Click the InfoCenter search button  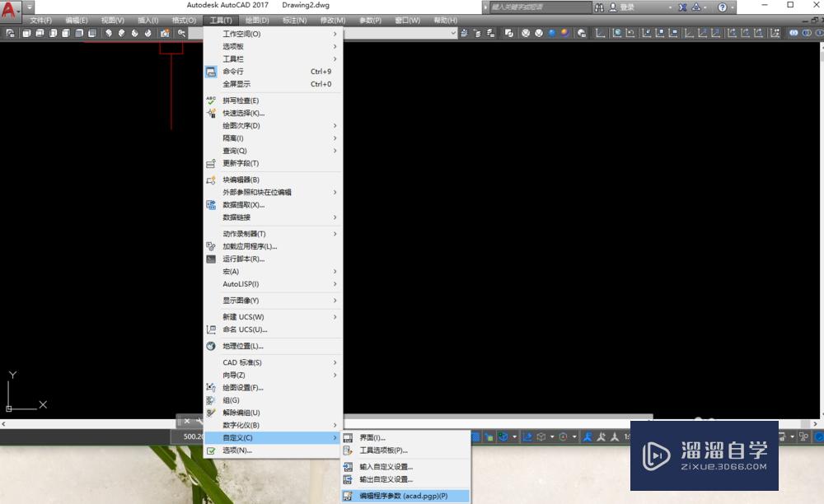600,6
